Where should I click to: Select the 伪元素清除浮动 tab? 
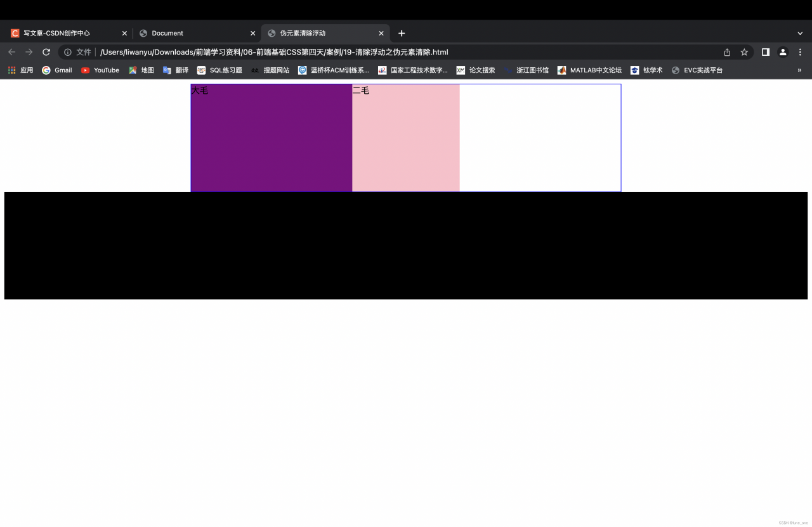point(325,33)
